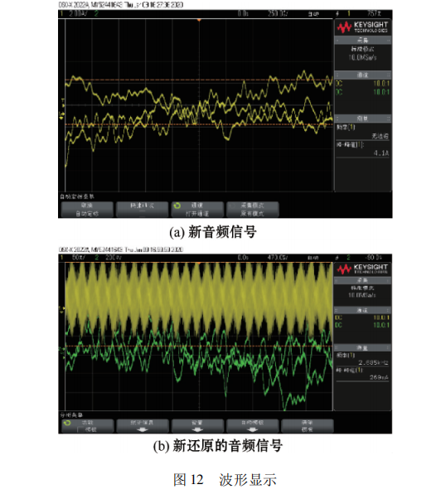Expand the 自动模板 softkey in figure (b)
Screen dimensions: 436x504
click(x=253, y=426)
